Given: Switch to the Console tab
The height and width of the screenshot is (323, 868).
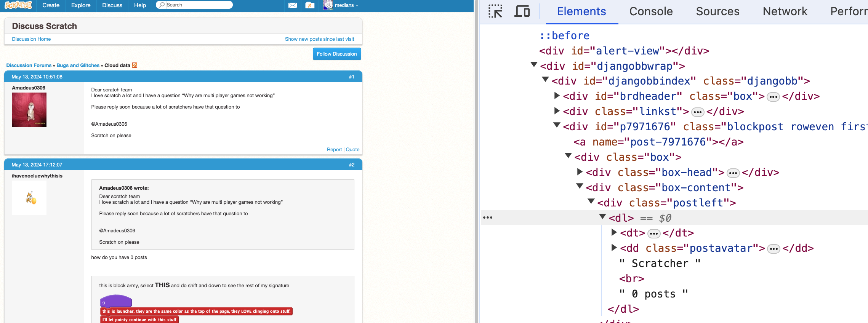Looking at the screenshot, I should 651,11.
